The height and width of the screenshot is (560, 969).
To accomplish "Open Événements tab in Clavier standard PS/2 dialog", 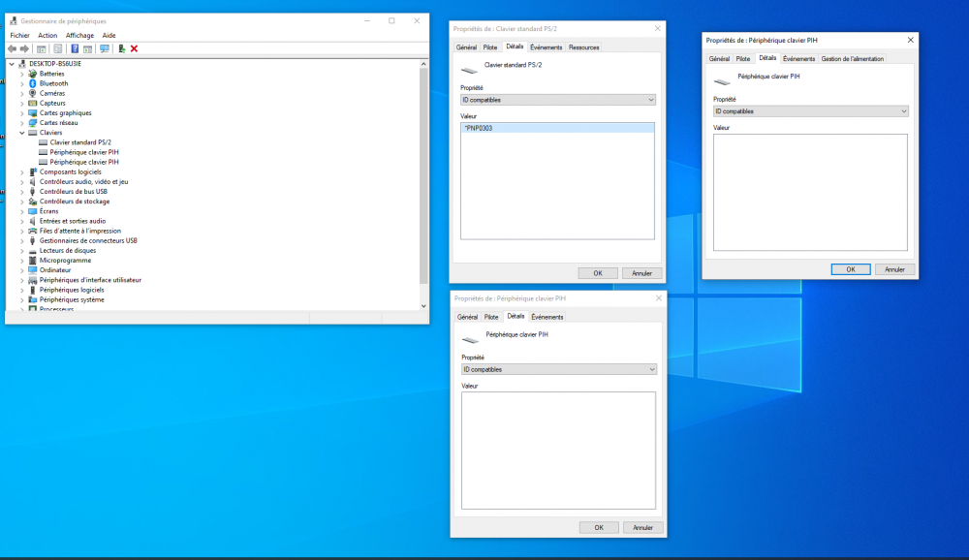I will coord(547,47).
